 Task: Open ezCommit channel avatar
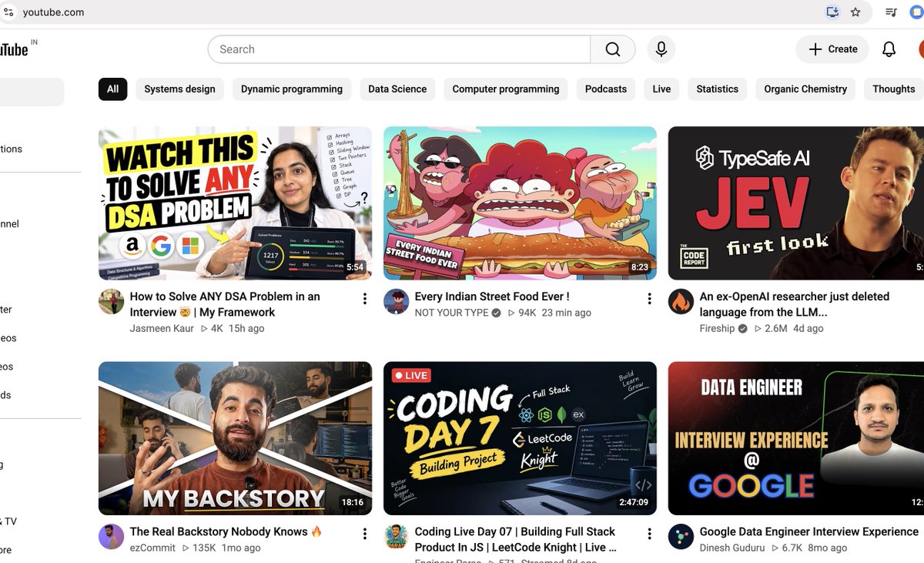point(112,537)
